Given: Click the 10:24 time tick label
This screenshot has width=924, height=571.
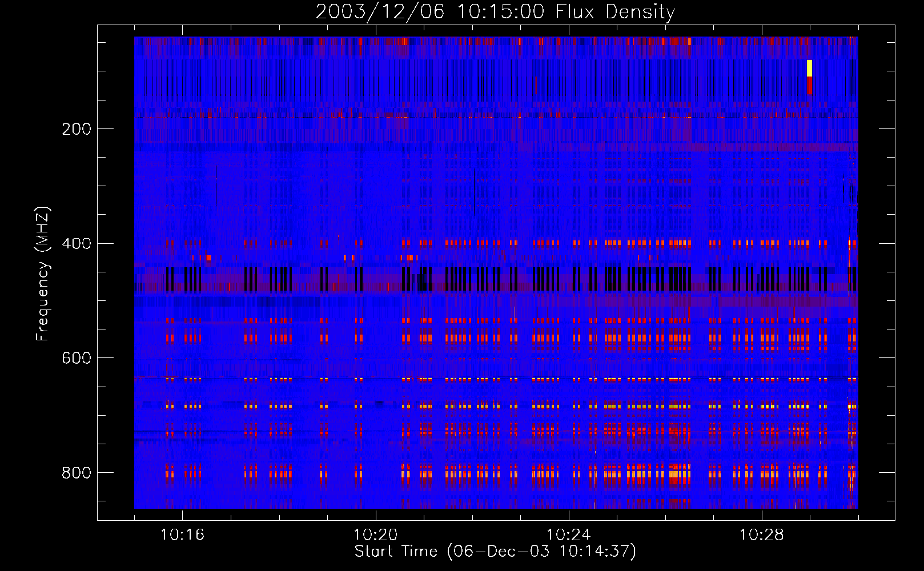Looking at the screenshot, I should (568, 535).
